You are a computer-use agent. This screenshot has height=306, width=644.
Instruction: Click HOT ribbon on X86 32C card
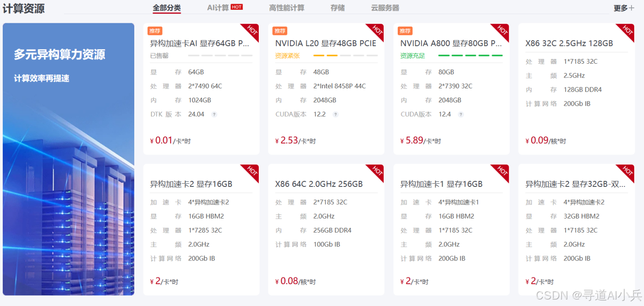click(x=627, y=30)
